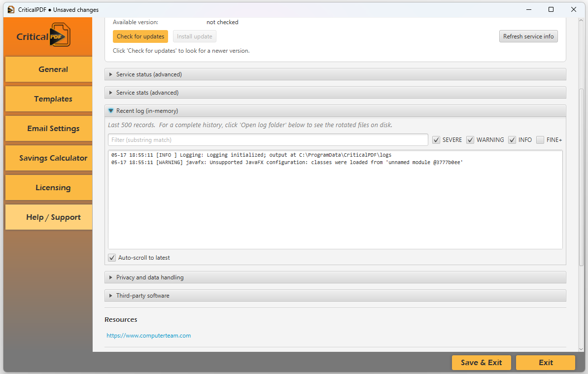Screen dimensions: 588x374
Task: Expand Service stats (advanced) section
Action: (335, 93)
